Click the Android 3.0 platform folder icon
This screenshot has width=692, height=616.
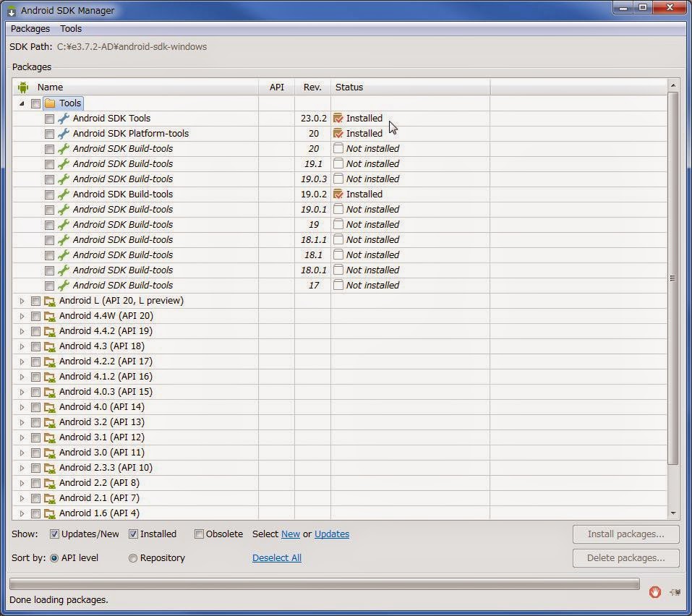(50, 453)
